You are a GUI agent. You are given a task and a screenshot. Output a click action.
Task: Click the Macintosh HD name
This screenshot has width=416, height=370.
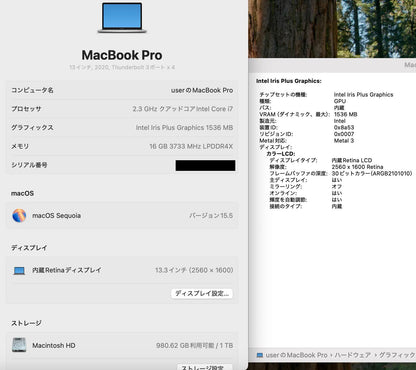click(x=54, y=345)
